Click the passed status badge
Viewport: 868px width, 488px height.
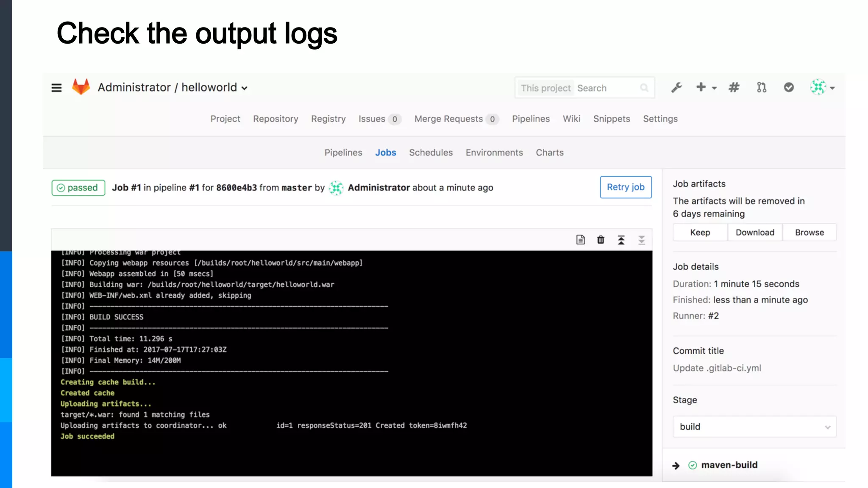tap(78, 188)
